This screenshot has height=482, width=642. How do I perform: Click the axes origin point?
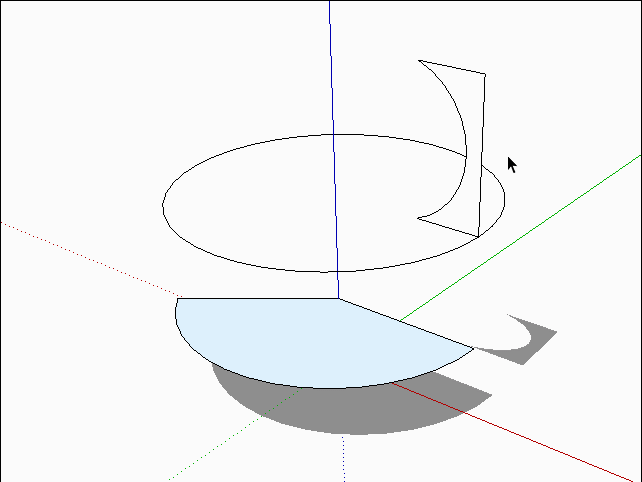click(x=338, y=298)
